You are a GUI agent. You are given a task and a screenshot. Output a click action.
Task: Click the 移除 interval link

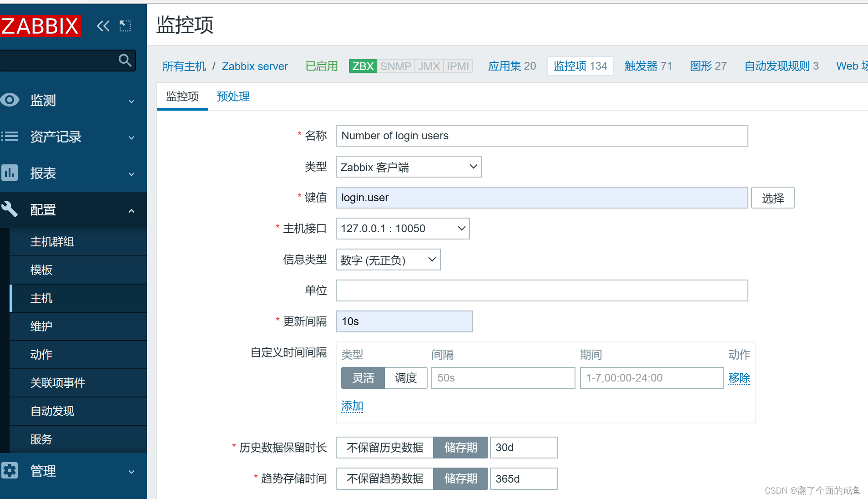[x=739, y=378]
